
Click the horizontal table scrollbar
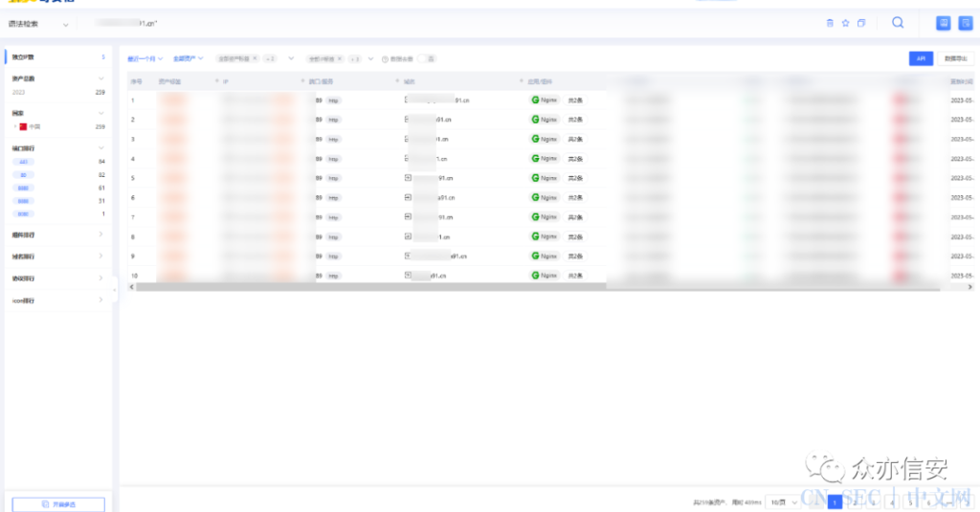(538, 287)
